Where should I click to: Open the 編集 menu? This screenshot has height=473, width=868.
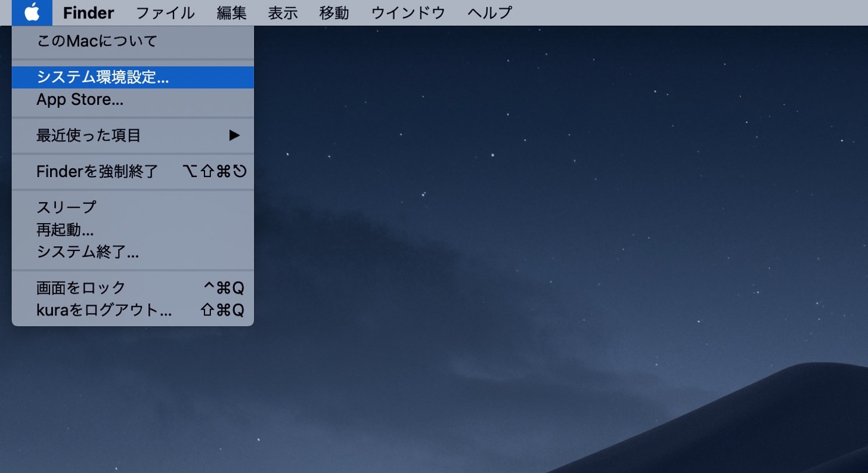pos(231,12)
